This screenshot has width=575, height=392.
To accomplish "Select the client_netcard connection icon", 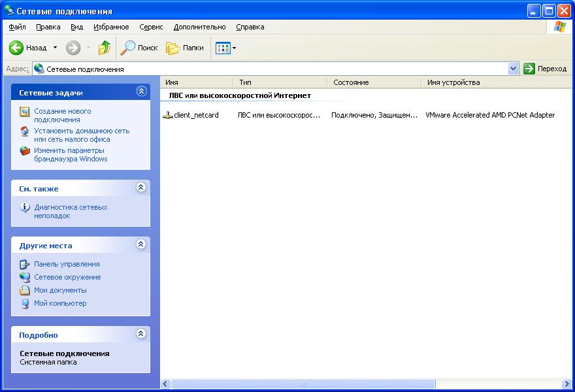I will pos(167,115).
